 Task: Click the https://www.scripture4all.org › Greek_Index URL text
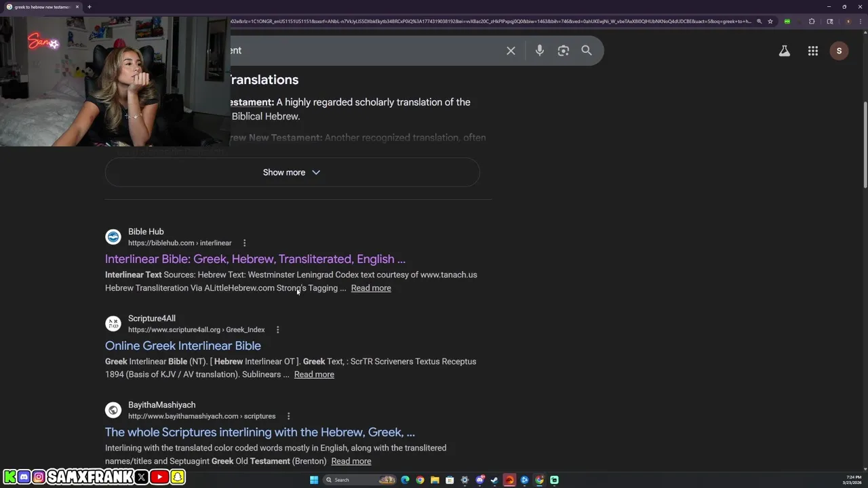197,330
